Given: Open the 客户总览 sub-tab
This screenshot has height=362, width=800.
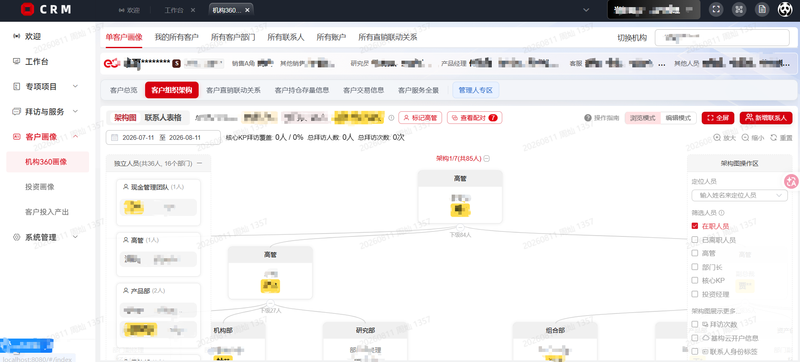Looking at the screenshot, I should coord(123,90).
